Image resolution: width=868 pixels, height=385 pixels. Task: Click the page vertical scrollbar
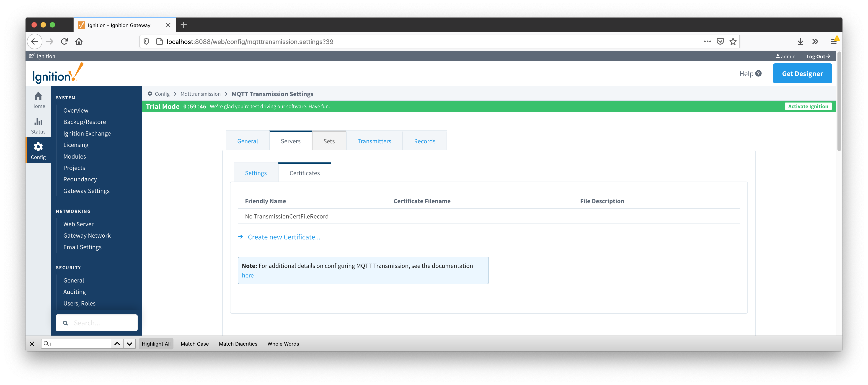[839, 102]
